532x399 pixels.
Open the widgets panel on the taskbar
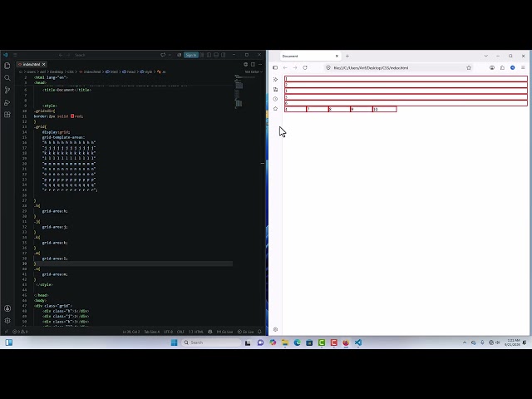tap(9, 342)
